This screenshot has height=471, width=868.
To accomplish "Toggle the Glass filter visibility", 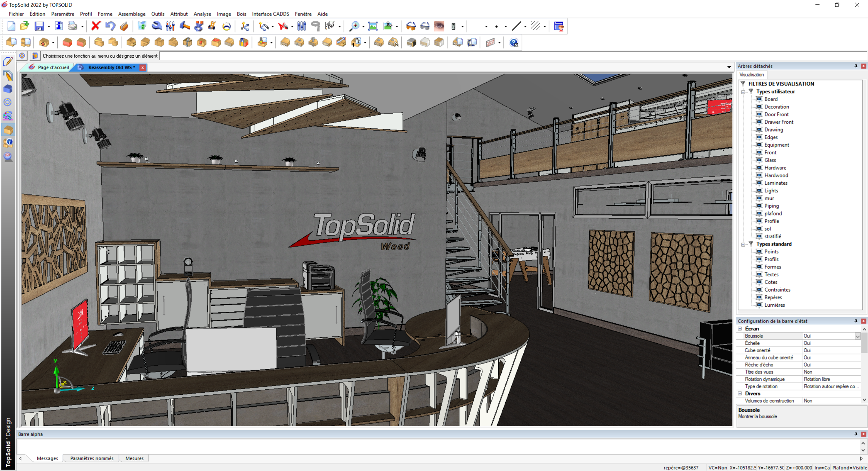I will [x=759, y=160].
